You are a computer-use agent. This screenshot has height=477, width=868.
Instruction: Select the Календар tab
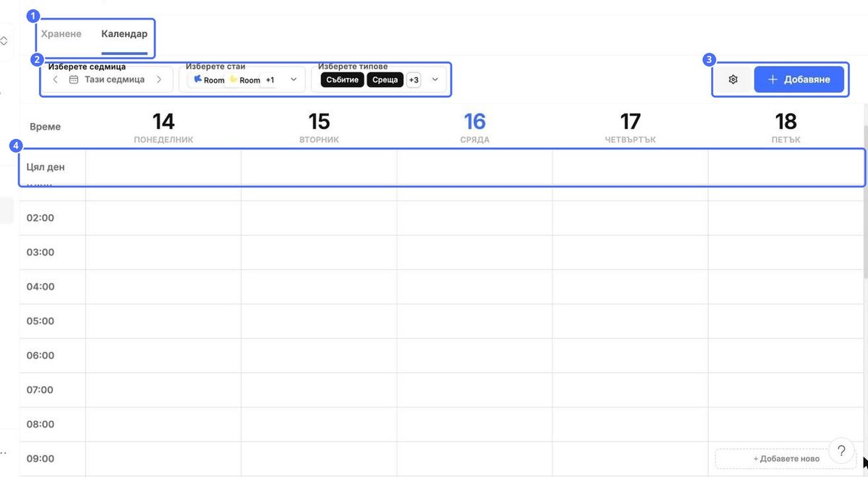[124, 34]
